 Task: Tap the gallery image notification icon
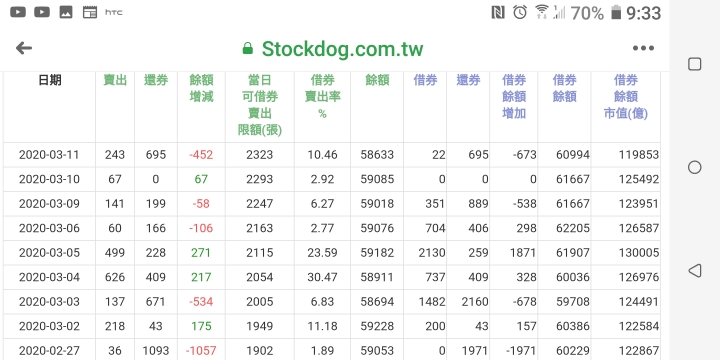pyautogui.click(x=66, y=12)
